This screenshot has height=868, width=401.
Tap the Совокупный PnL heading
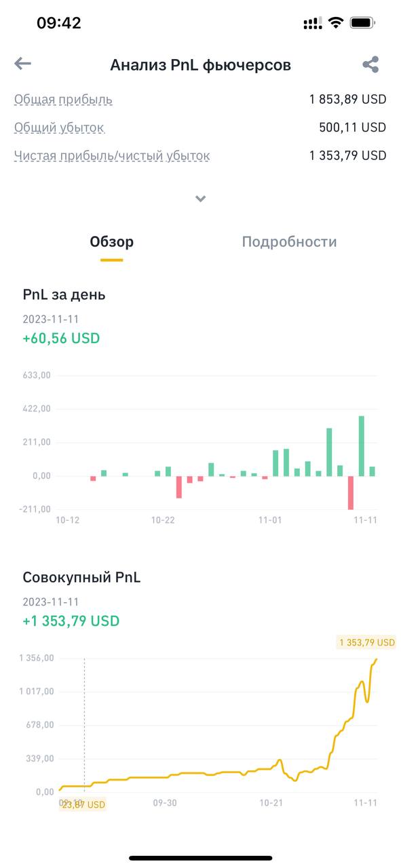point(82,578)
